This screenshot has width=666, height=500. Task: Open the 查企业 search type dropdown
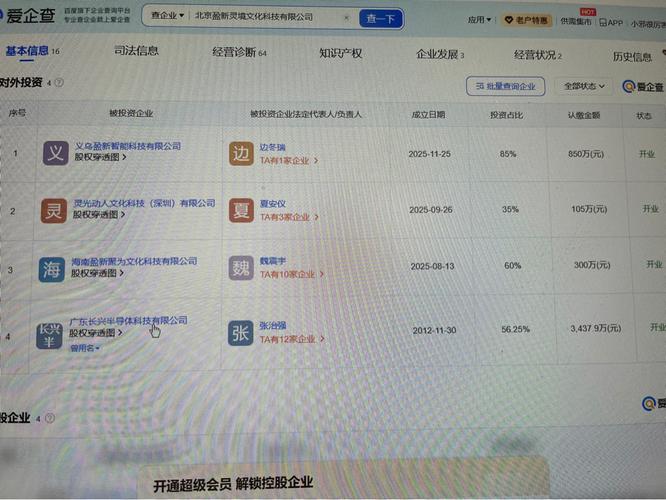click(x=167, y=16)
